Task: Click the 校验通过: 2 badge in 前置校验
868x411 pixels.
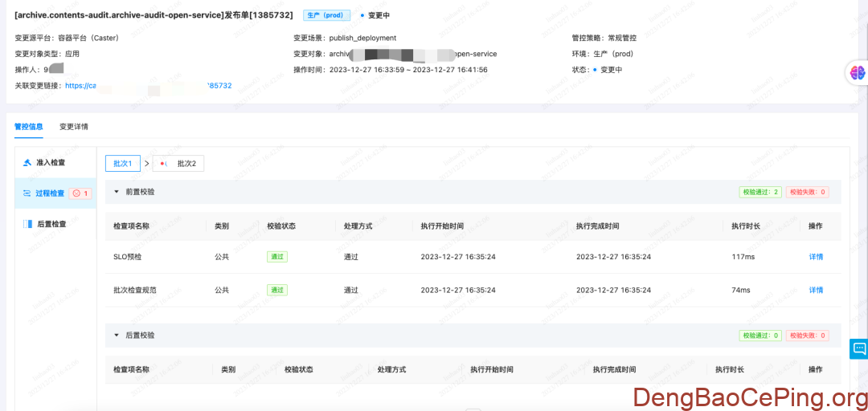Action: click(x=760, y=192)
